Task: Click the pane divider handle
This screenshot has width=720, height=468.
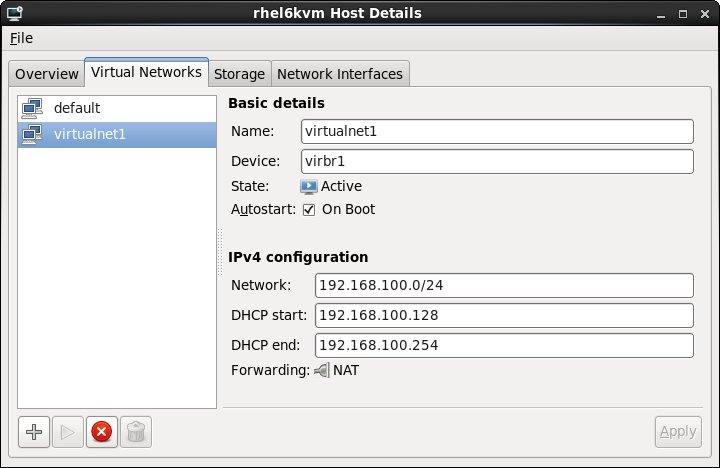Action: point(219,252)
